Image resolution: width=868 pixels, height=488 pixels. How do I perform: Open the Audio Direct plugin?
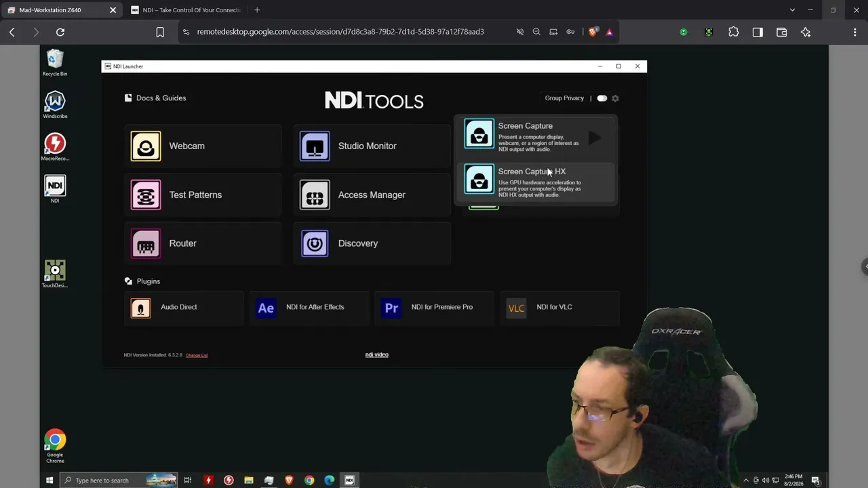(x=183, y=308)
